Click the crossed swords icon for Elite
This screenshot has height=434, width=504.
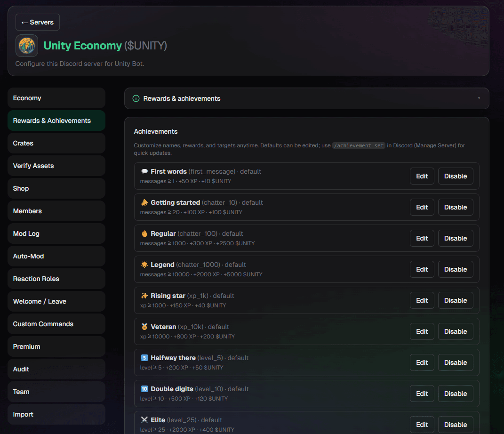144,420
